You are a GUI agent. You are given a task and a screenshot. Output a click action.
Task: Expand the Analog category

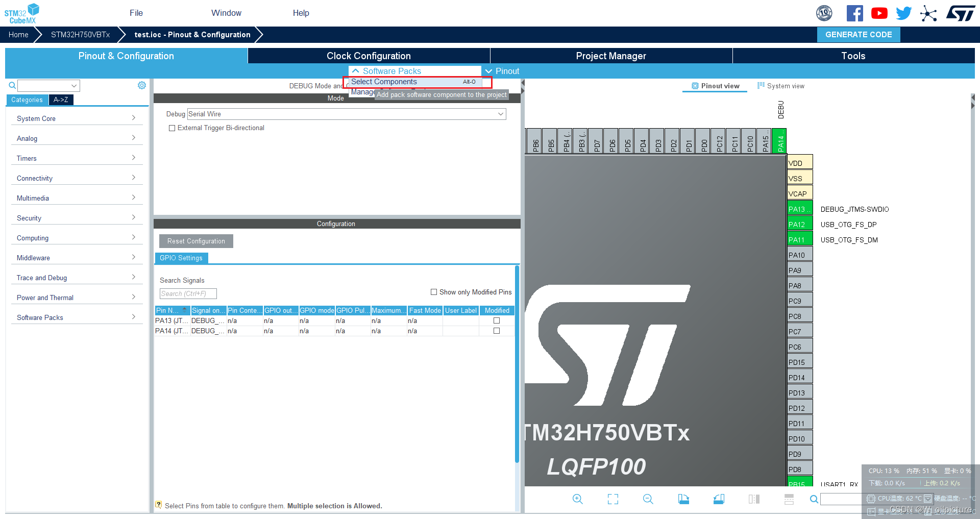click(x=77, y=138)
